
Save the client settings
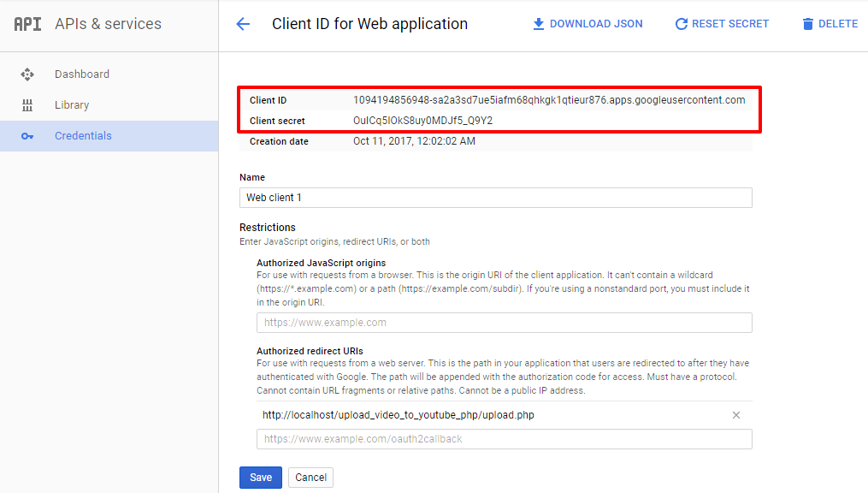pos(261,478)
